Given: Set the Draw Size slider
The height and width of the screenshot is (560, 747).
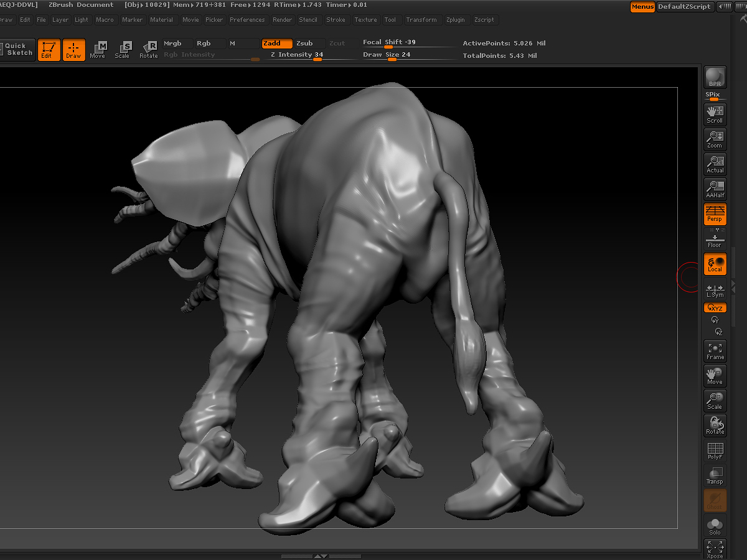Looking at the screenshot, I should pos(408,55).
